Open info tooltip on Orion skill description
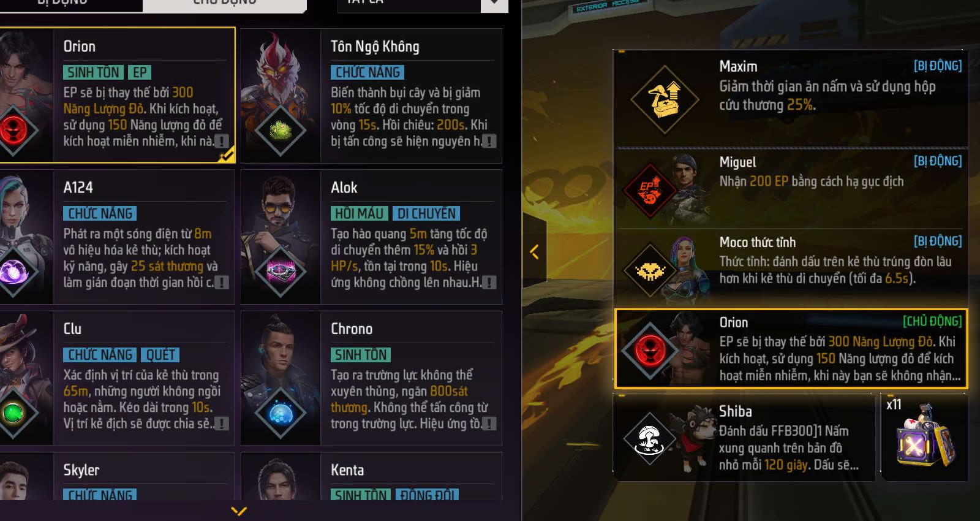980x521 pixels. 222,142
